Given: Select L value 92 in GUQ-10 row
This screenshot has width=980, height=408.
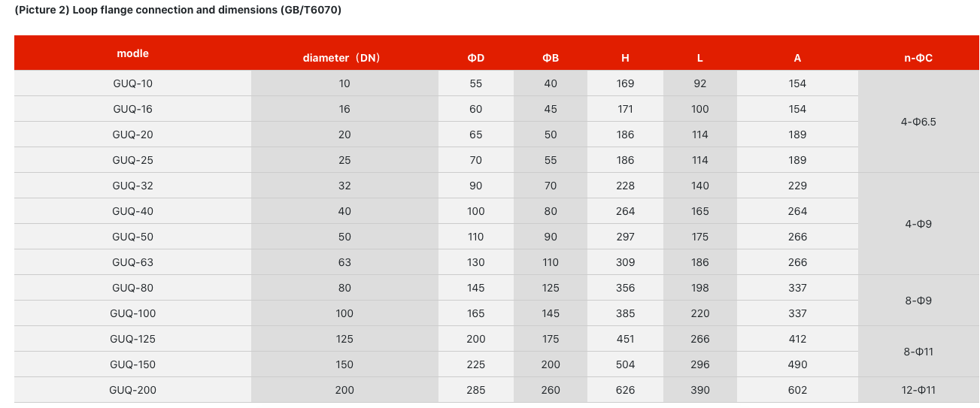Looking at the screenshot, I should tap(700, 83).
